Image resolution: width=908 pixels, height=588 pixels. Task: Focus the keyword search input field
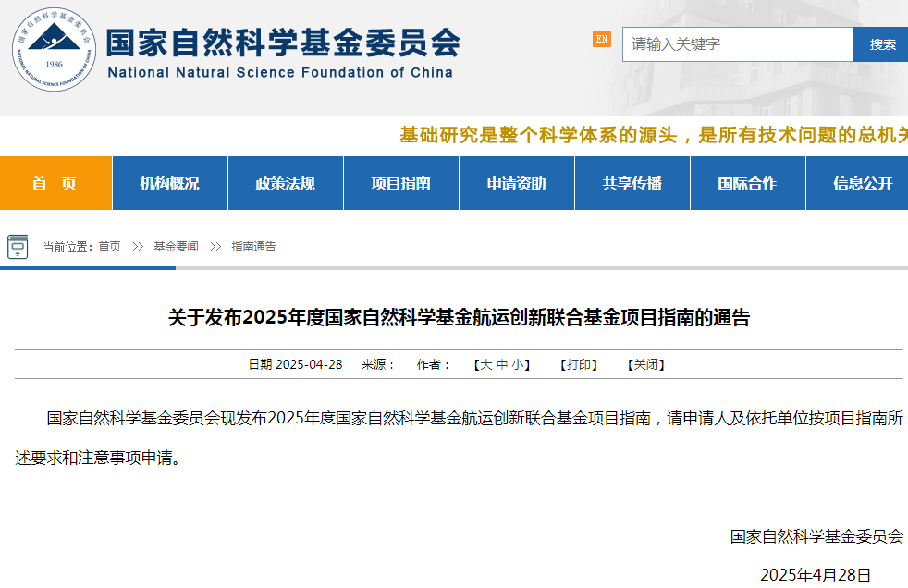(x=738, y=44)
